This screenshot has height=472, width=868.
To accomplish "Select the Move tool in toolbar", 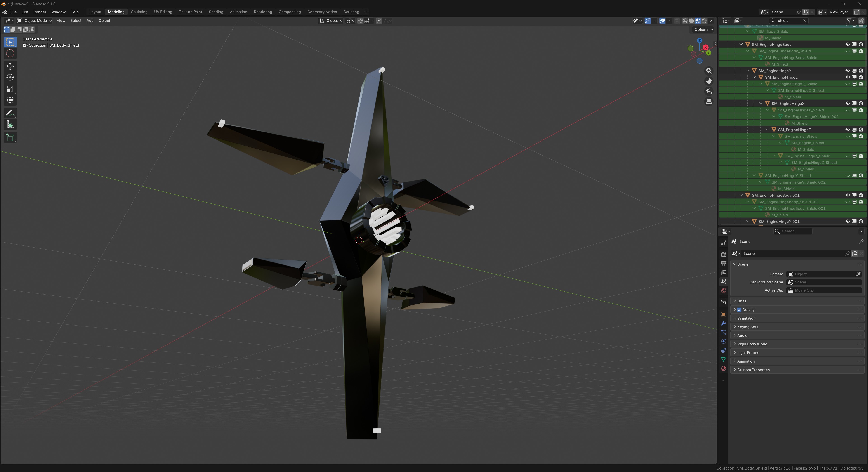I will (10, 66).
